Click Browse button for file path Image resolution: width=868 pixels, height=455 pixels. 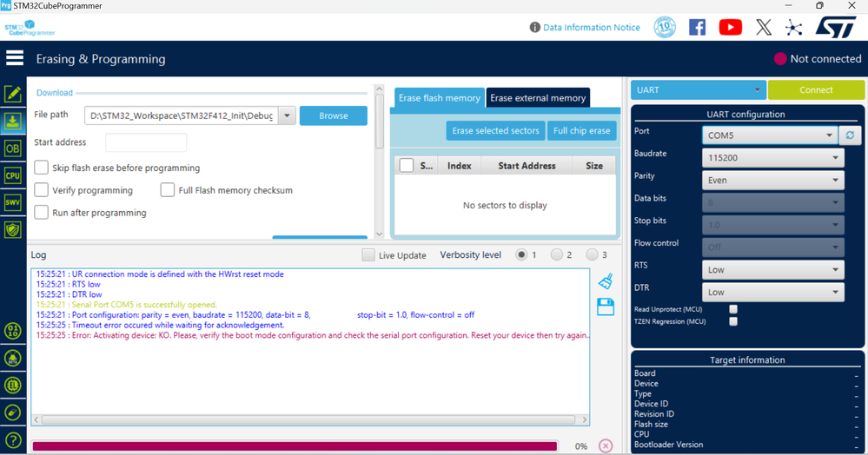tap(334, 115)
